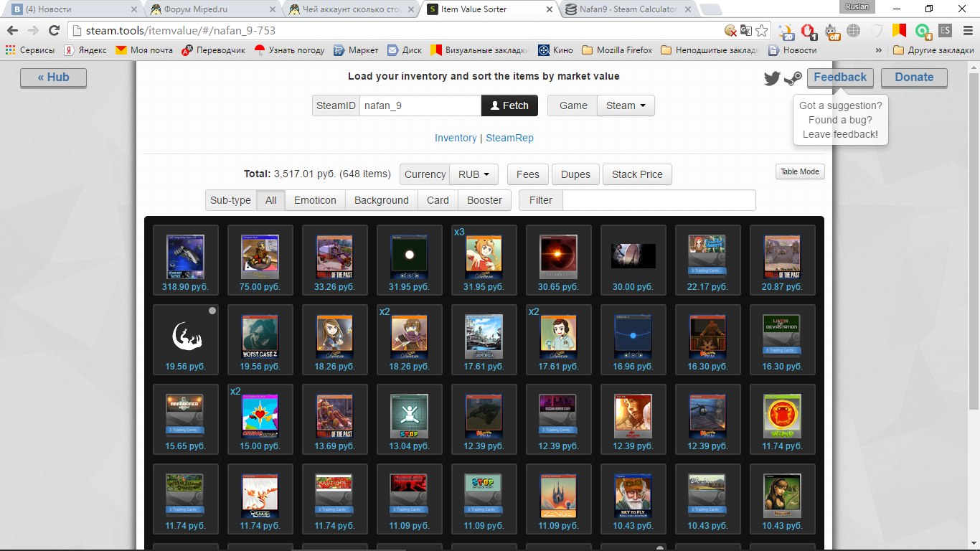Select the 33.26 руб. item card
The image size is (980, 551).
[x=335, y=260]
